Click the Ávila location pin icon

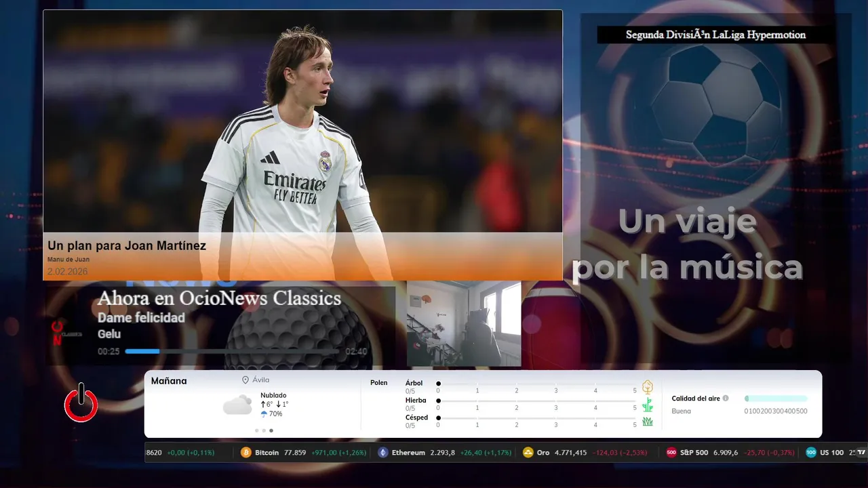pyautogui.click(x=245, y=380)
